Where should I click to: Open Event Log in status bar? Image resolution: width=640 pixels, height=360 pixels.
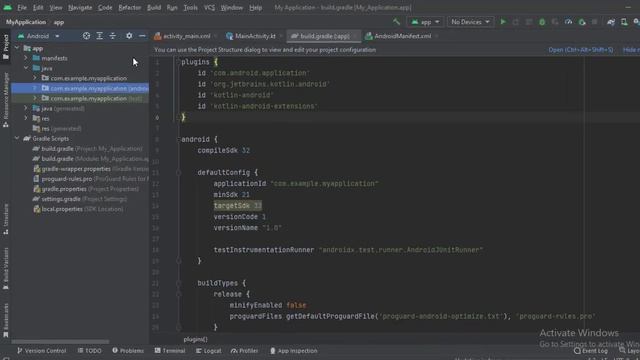pos(591,351)
